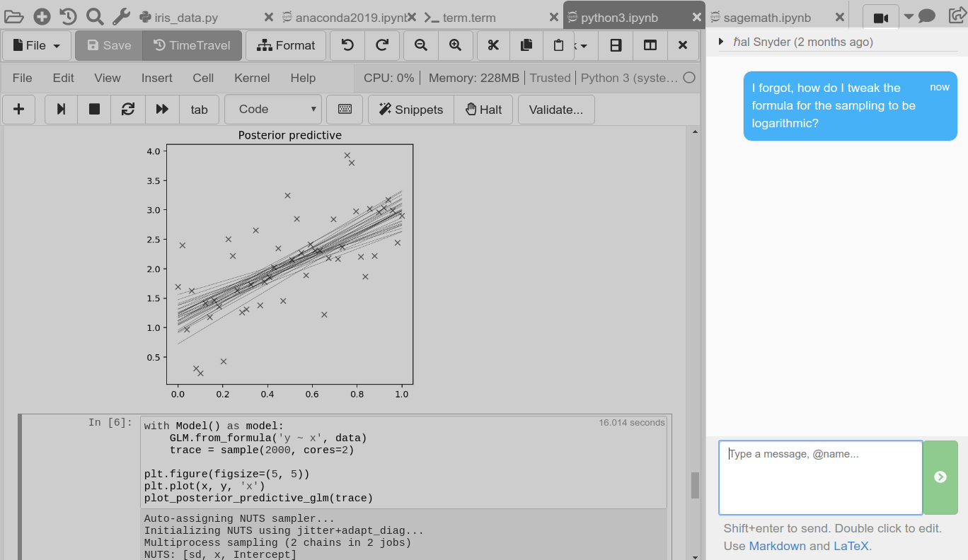
Task: Toggle the keyboard shortcuts icon
Action: (345, 110)
